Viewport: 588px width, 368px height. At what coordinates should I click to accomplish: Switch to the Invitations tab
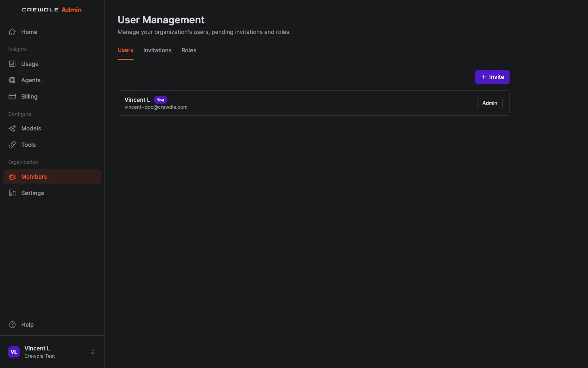(157, 50)
